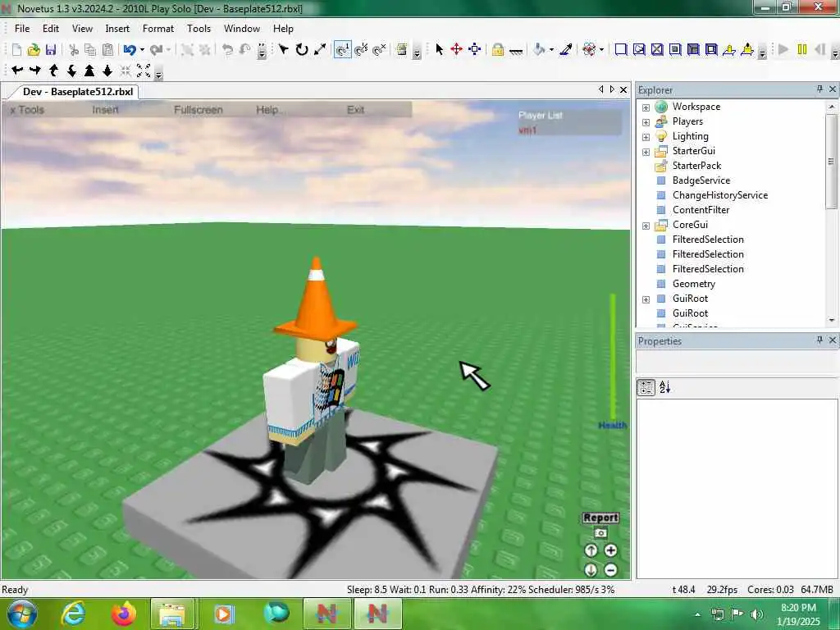The width and height of the screenshot is (840, 630).
Task: Tilt camera down with curved down arrow
Action: pos(72,71)
